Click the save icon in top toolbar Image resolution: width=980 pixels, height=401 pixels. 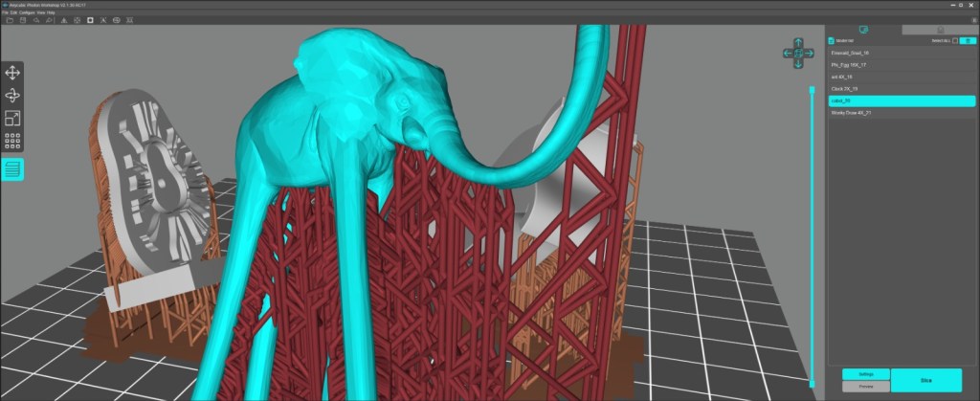coord(22,19)
